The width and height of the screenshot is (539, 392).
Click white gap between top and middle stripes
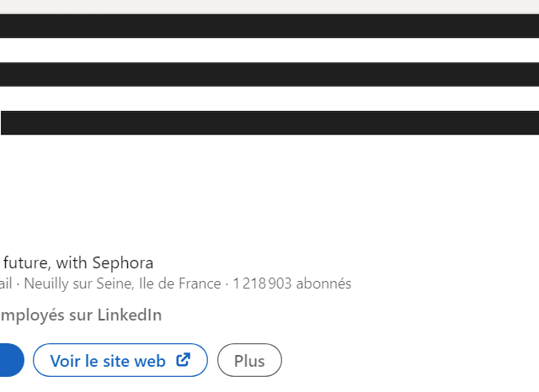point(269,50)
